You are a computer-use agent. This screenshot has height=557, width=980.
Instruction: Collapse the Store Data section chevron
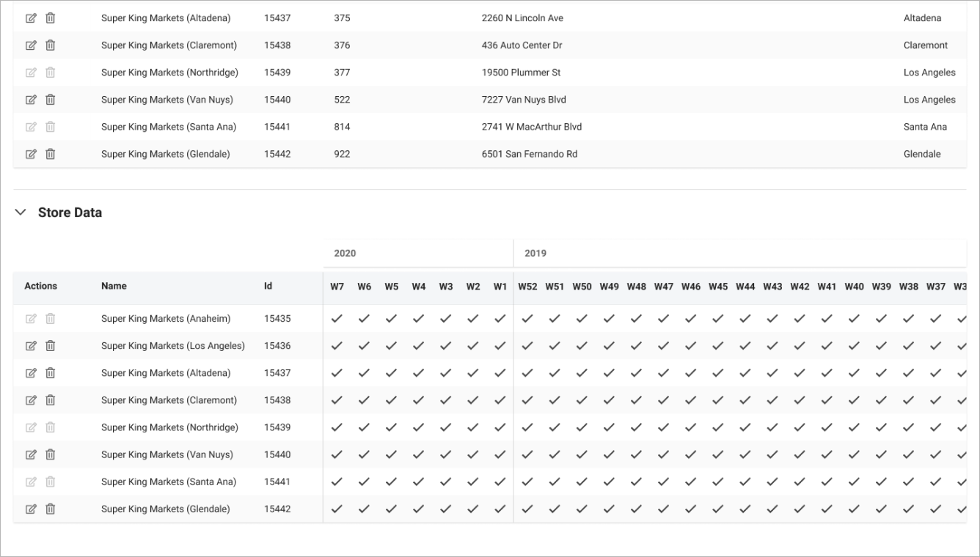coord(21,213)
